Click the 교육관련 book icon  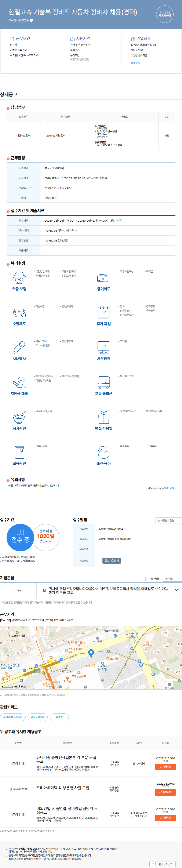pyautogui.click(x=19, y=452)
